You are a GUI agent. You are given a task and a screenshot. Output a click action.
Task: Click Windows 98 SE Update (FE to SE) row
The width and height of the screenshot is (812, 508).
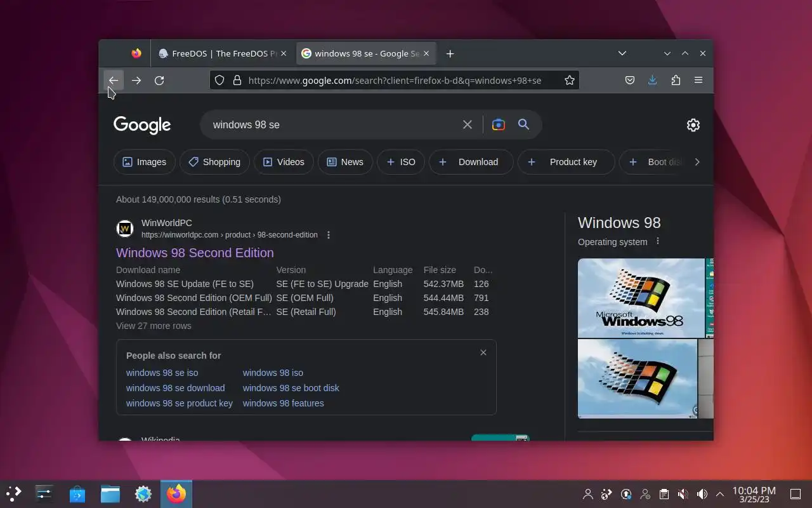303,284
